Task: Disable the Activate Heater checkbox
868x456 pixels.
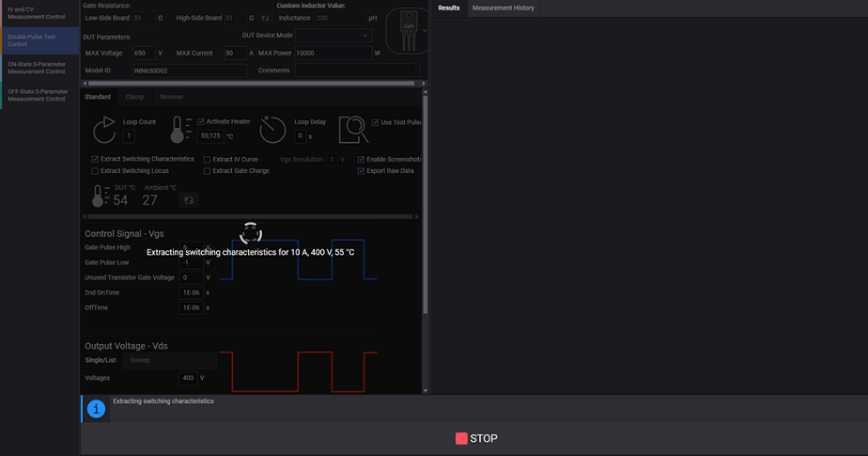Action: coord(201,121)
